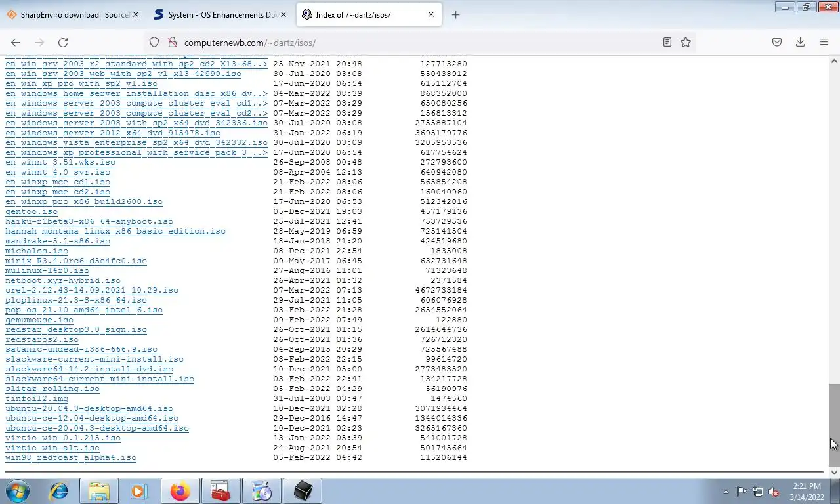The image size is (840, 504).
Task: Open en_winnt_4.0_svr.iso link
Action: click(x=58, y=172)
